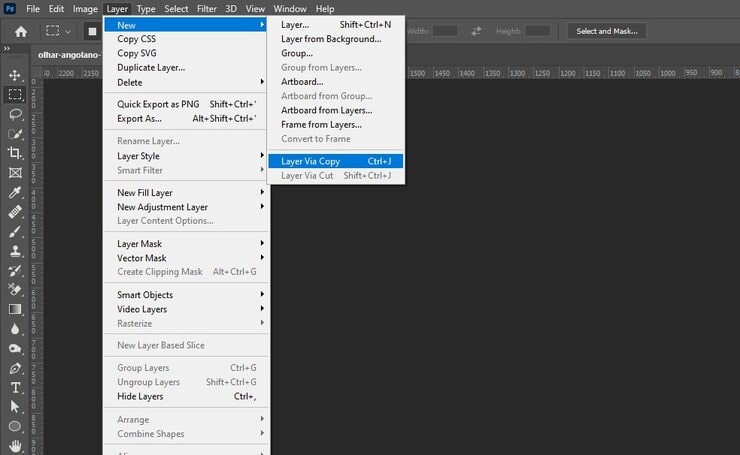The height and width of the screenshot is (455, 740).
Task: Click New selection mode icon in options bar
Action: [x=92, y=31]
